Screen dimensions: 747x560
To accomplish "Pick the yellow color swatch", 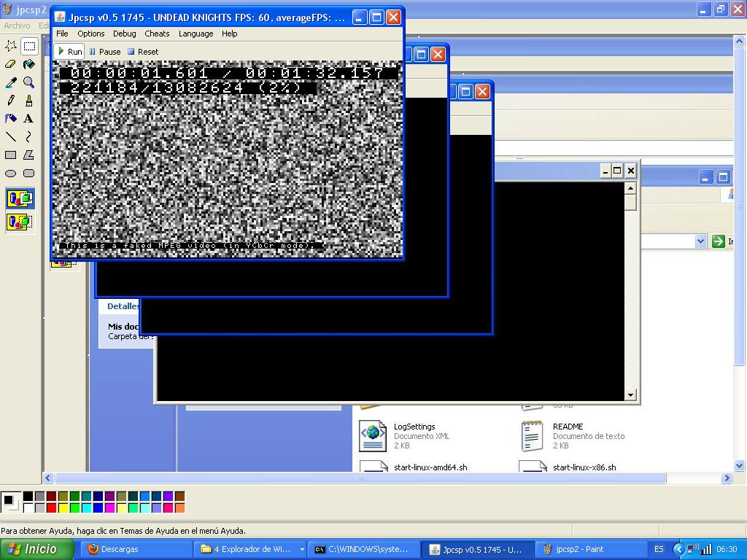I will pyautogui.click(x=63, y=508).
